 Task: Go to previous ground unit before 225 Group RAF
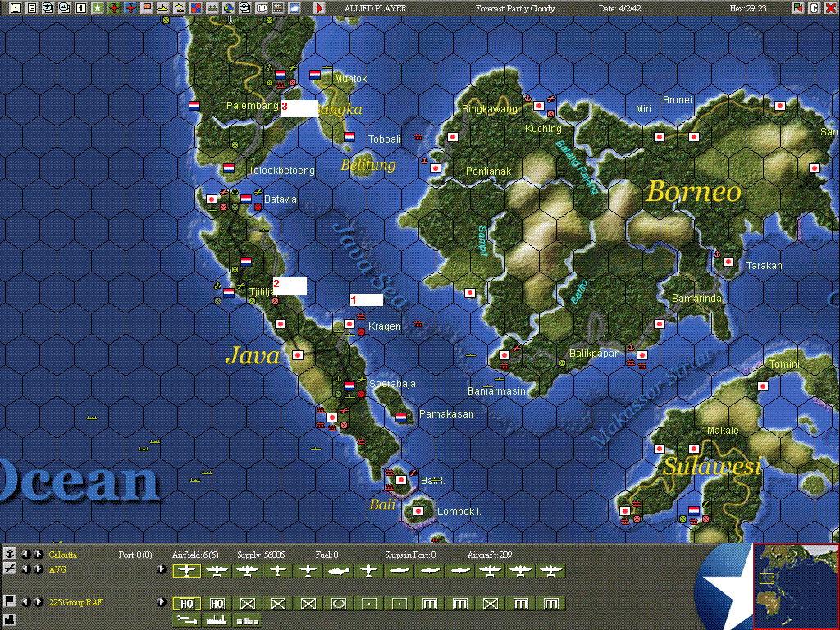[25, 601]
